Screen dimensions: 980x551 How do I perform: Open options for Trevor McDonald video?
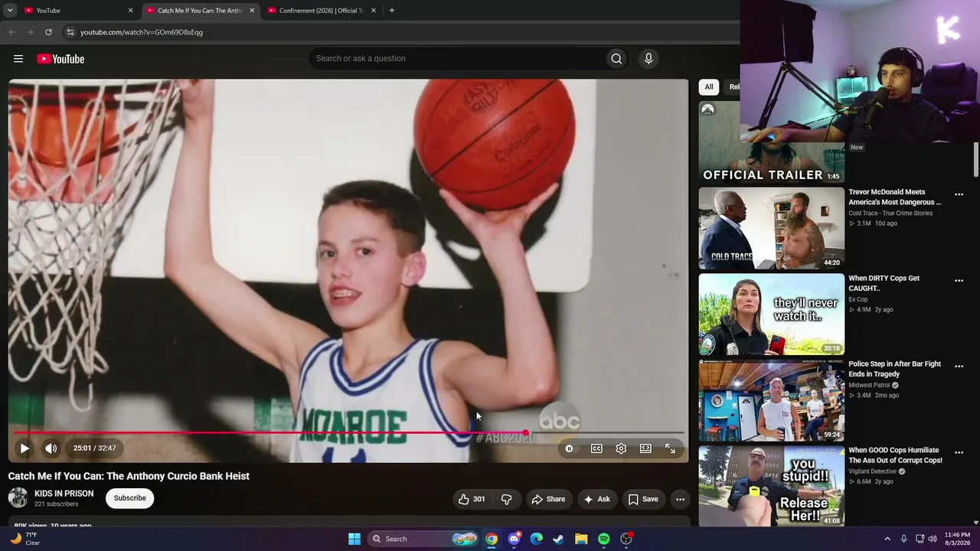(959, 194)
